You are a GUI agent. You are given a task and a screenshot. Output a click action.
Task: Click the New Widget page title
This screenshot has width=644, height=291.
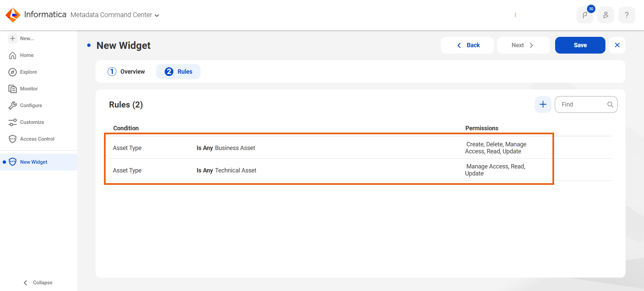point(123,46)
